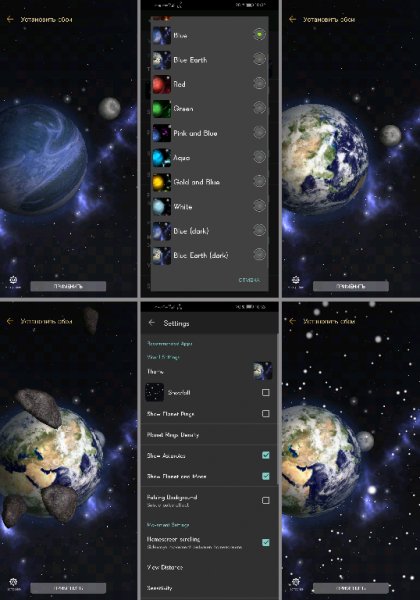This screenshot has height=600, width=420.
Task: Select the Blue Earth radio button
Action: [259, 59]
